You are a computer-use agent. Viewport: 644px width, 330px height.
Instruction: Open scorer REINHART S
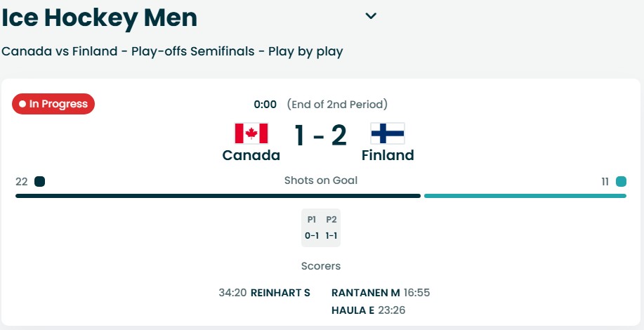[280, 293]
